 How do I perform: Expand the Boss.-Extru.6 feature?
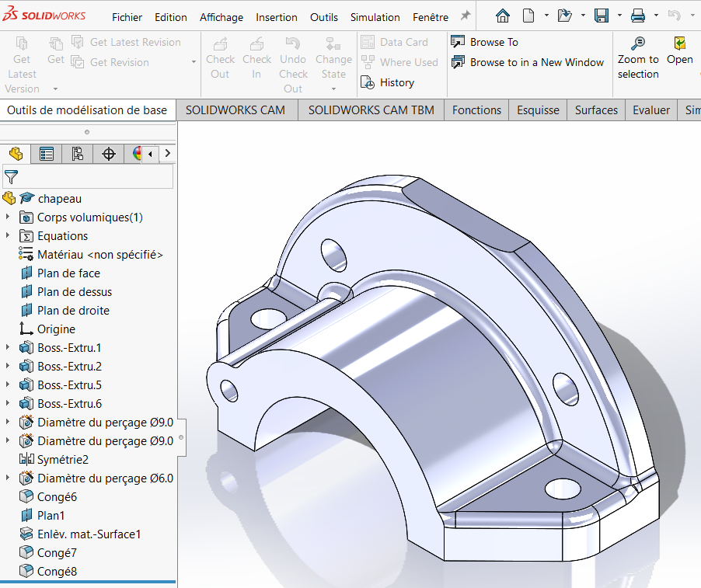8,403
